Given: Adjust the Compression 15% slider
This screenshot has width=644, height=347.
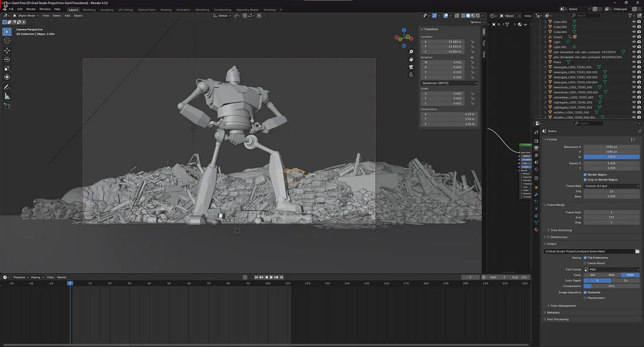Looking at the screenshot, I should [612, 286].
